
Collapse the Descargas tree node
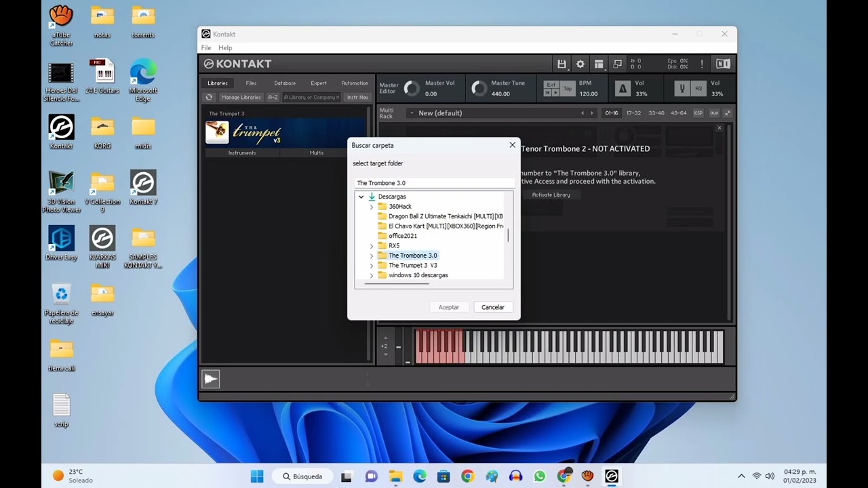coord(361,197)
